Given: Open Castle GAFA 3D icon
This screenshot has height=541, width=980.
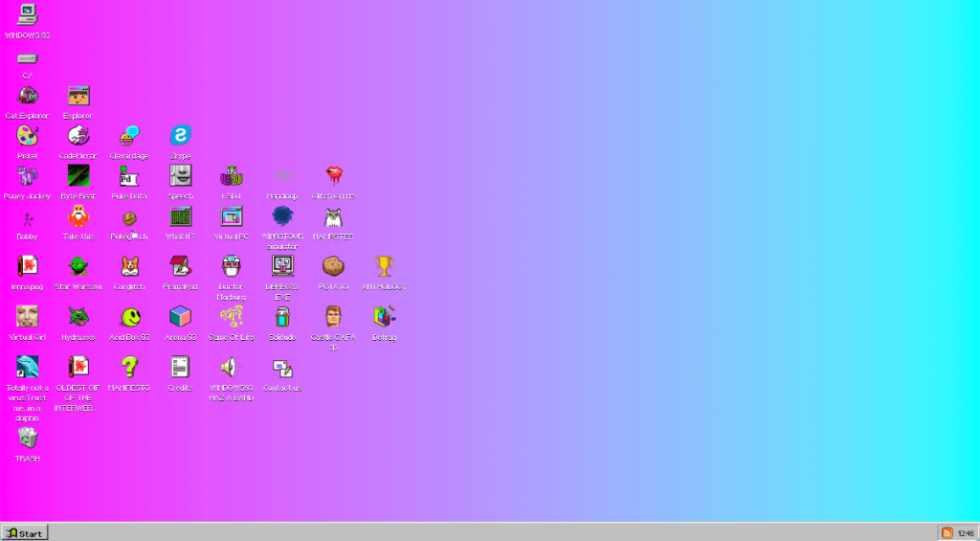Looking at the screenshot, I should [x=334, y=317].
